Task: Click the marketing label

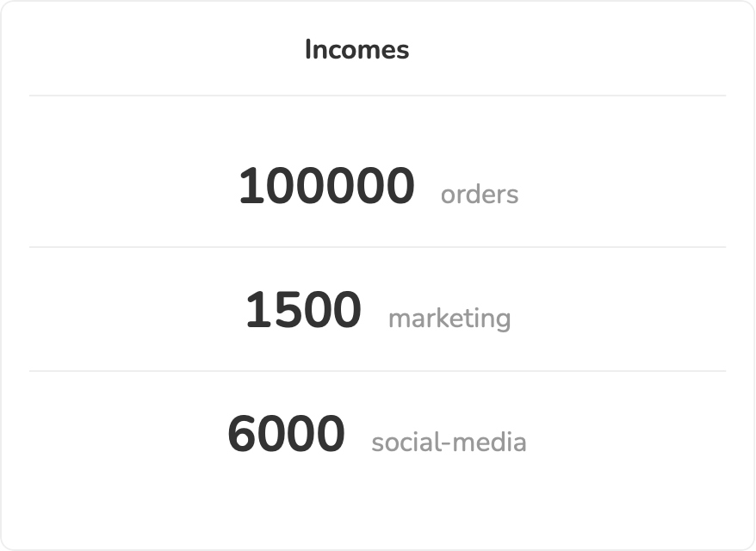Action: (449, 319)
